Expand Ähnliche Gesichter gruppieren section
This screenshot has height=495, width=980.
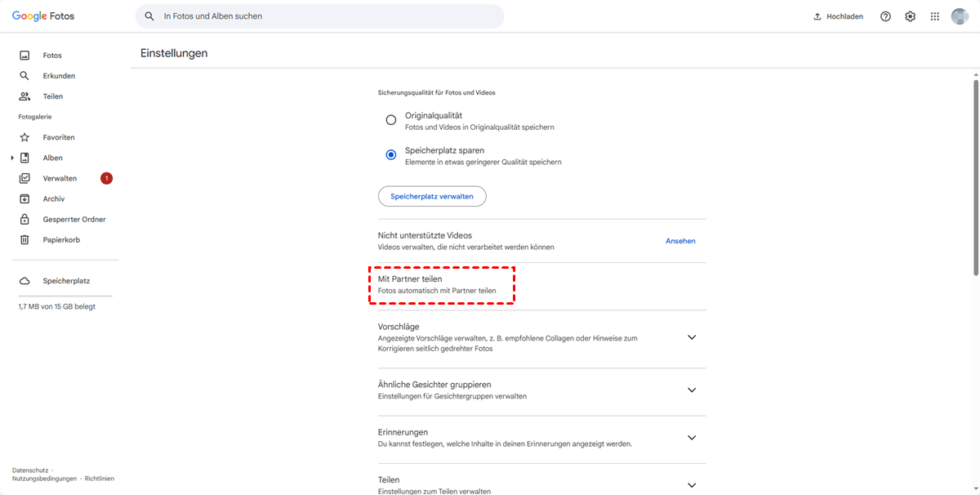tap(692, 390)
